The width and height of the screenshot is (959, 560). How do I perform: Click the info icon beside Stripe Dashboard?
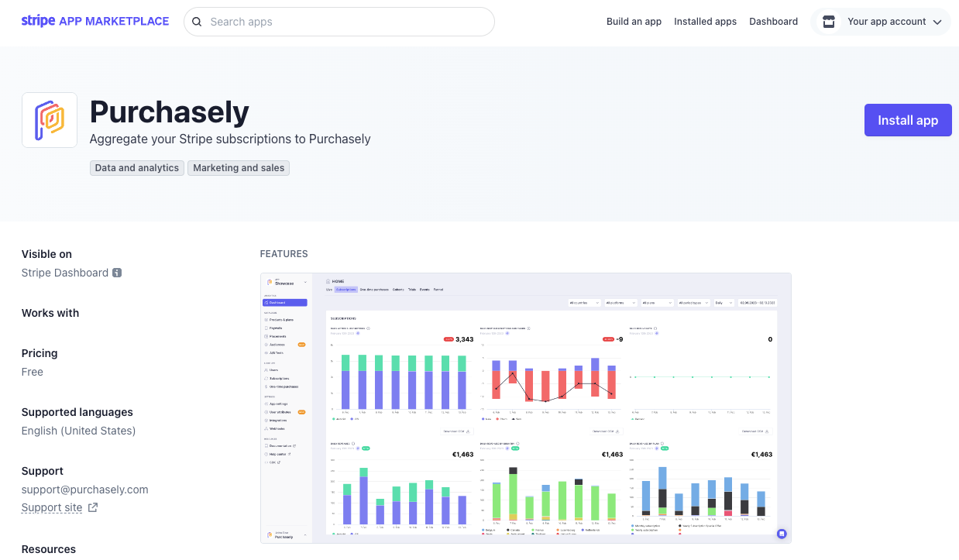117,273
